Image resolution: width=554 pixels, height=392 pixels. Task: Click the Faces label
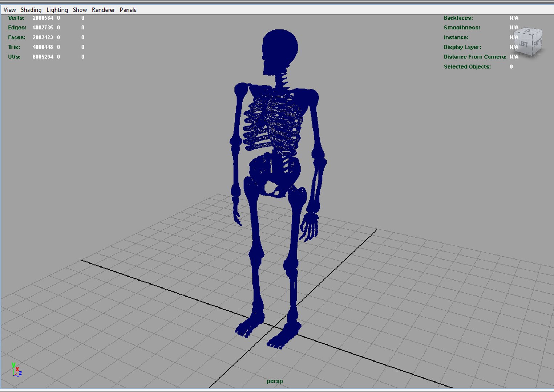(17, 37)
